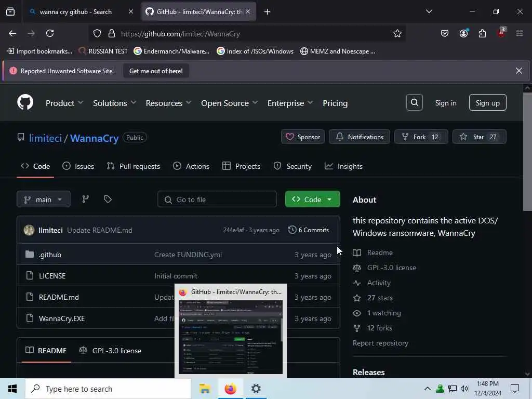
Task: Open Report repository link
Action: pos(380,343)
